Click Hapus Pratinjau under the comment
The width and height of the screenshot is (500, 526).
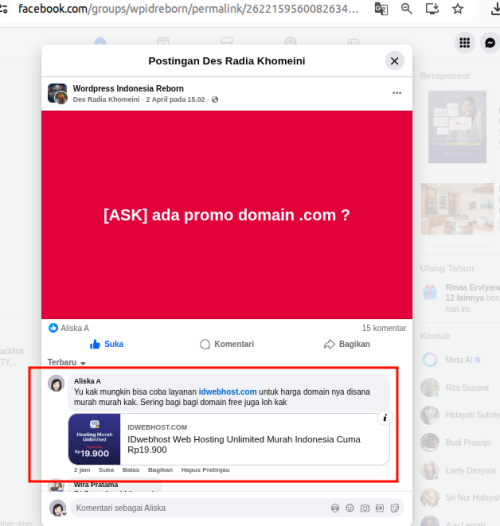[205, 470]
